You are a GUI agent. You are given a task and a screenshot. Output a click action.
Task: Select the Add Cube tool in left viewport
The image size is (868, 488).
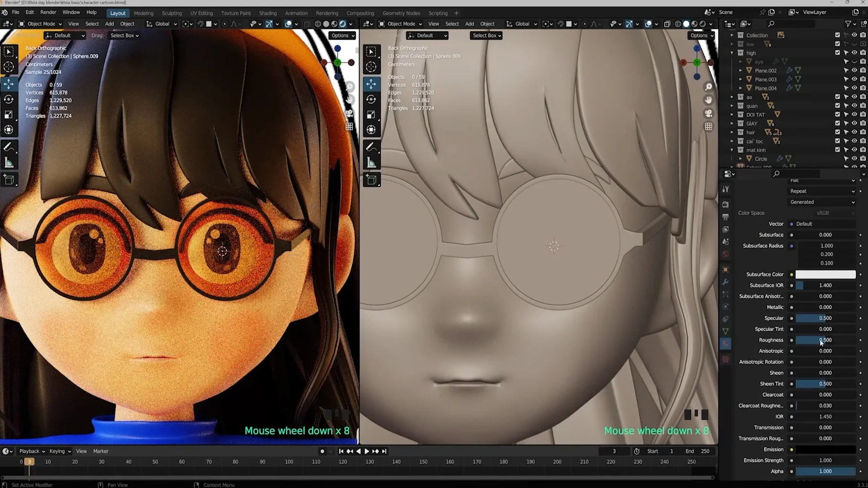click(9, 180)
